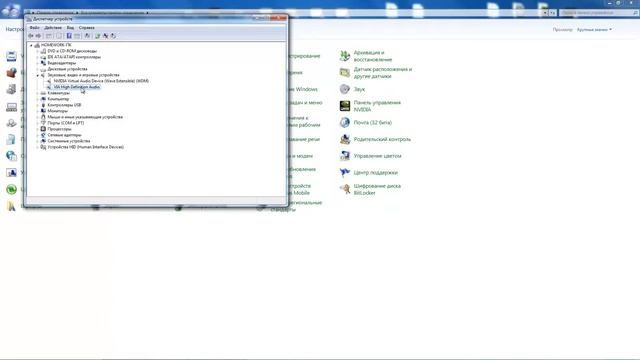The width and height of the screenshot is (640, 360).
Task: Open the Центр поддержки link
Action: (x=376, y=173)
